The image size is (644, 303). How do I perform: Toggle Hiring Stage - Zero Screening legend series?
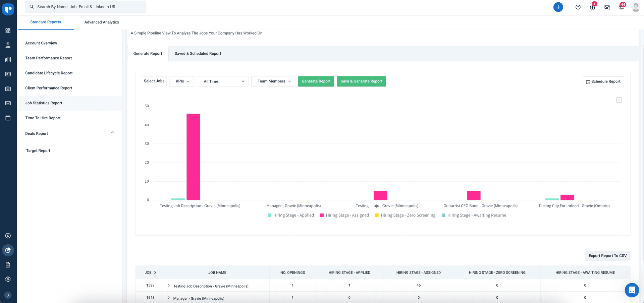click(x=405, y=215)
